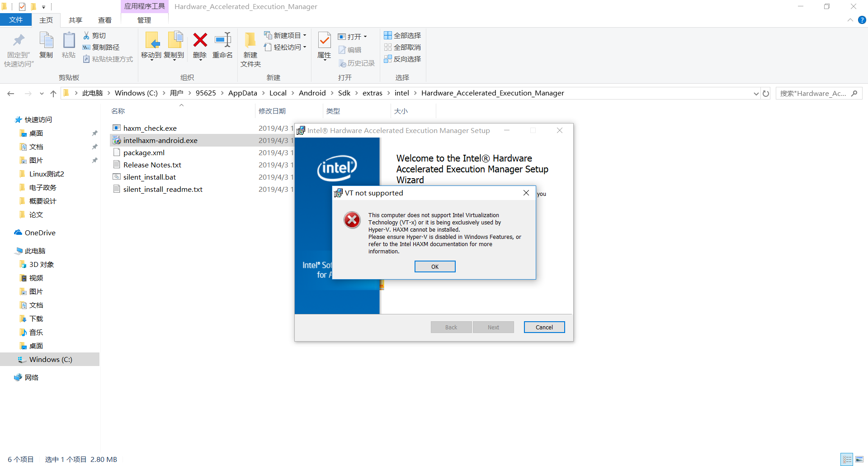The image size is (868, 466).
Task: Select intelhaxm-android.exe file
Action: (x=160, y=140)
